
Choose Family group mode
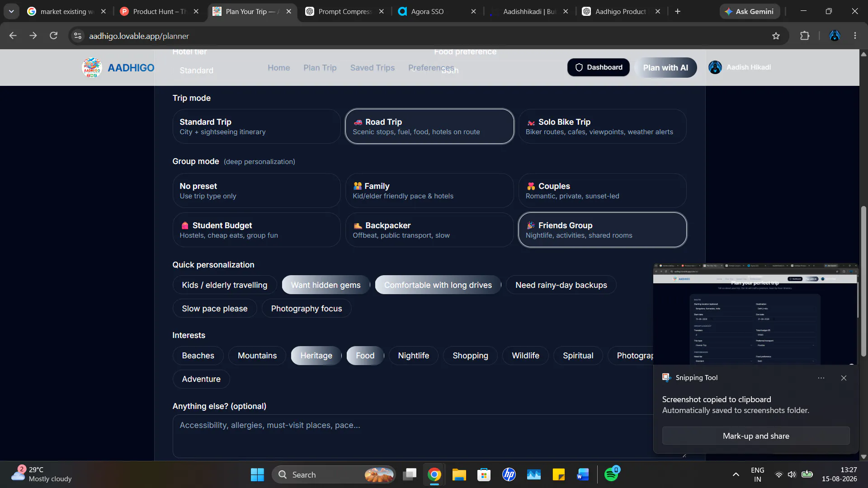tap(429, 191)
